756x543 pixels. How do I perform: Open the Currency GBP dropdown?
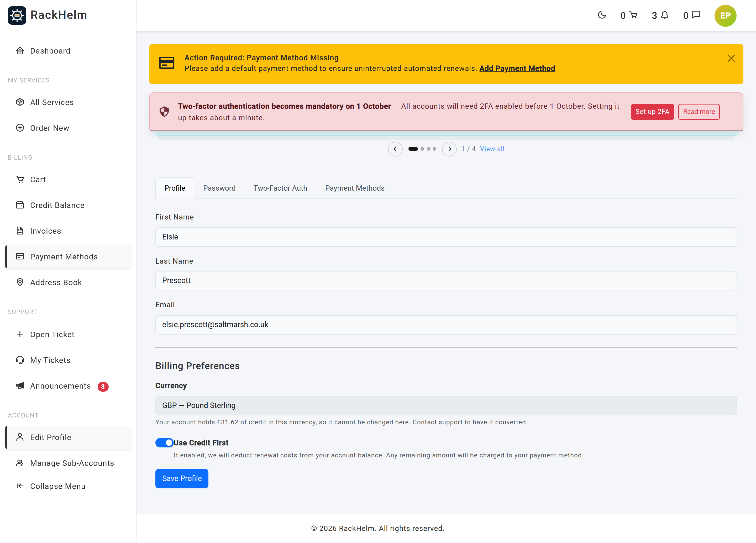446,405
